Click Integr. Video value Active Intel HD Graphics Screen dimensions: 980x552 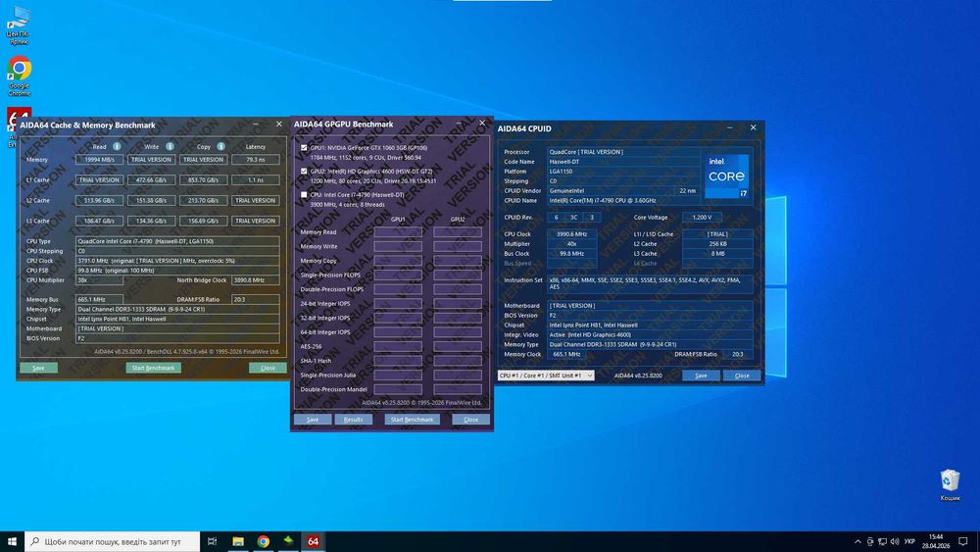[x=650, y=335]
